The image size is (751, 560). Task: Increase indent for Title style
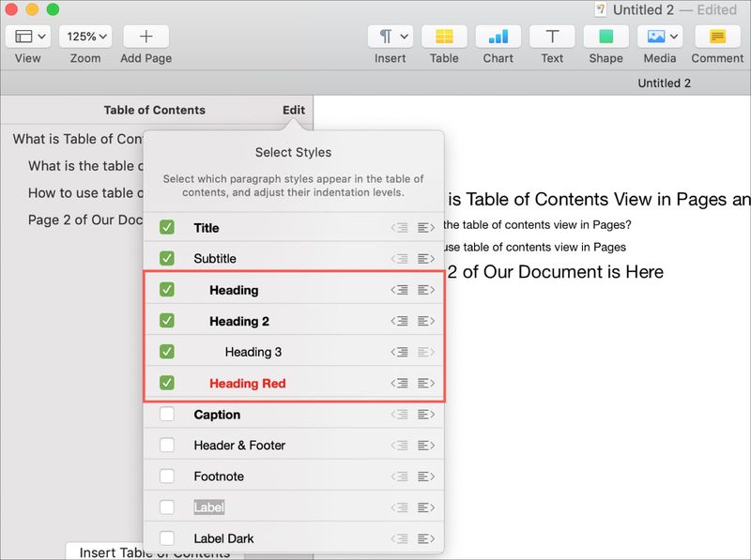click(426, 228)
